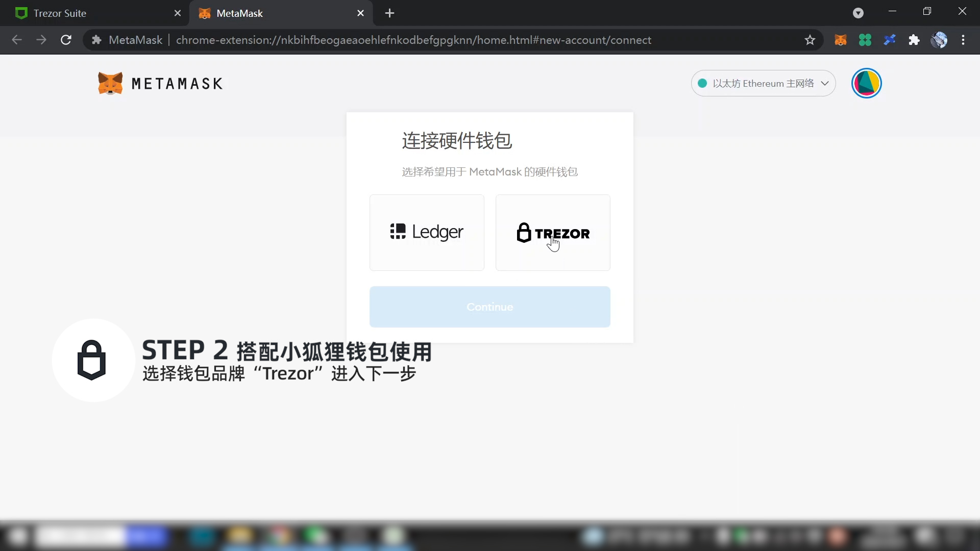The image size is (980, 551).
Task: Bookmark this page with the star icon
Action: [x=810, y=40]
